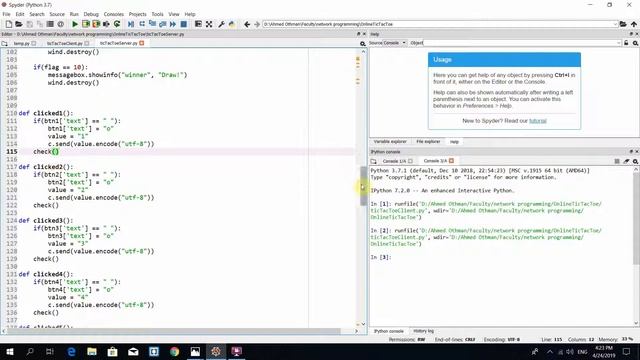The image size is (640, 360).
Task: Create a new file from toolbar
Action: tap(9, 24)
